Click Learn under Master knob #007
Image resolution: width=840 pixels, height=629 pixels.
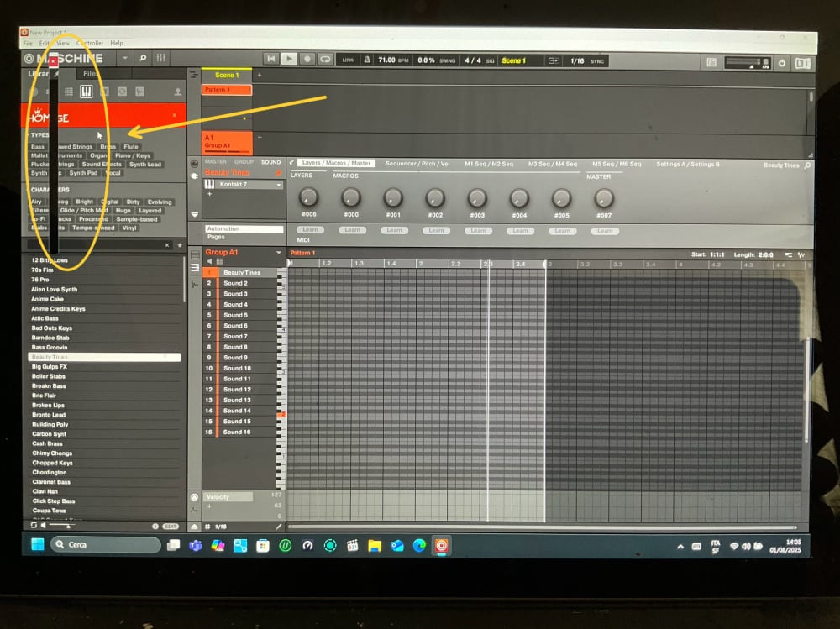coord(605,231)
